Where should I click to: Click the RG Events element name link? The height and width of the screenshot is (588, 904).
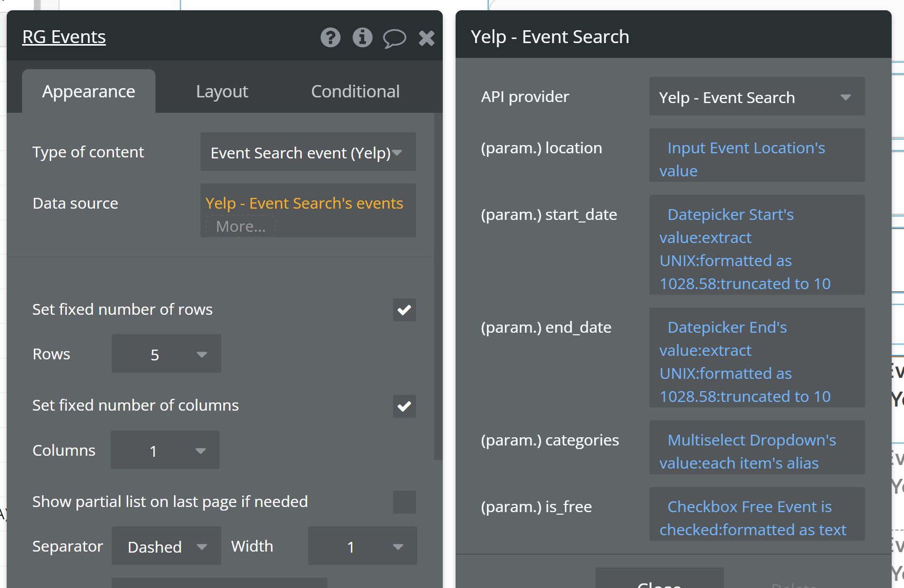(x=64, y=37)
